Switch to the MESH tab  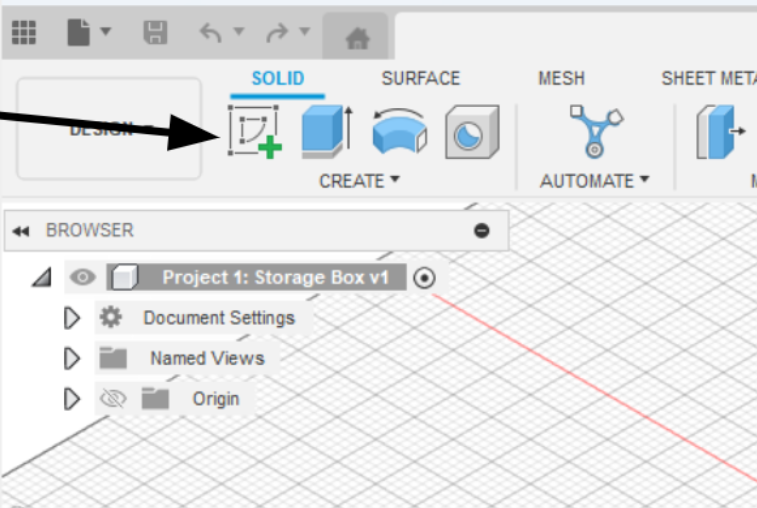pyautogui.click(x=561, y=78)
